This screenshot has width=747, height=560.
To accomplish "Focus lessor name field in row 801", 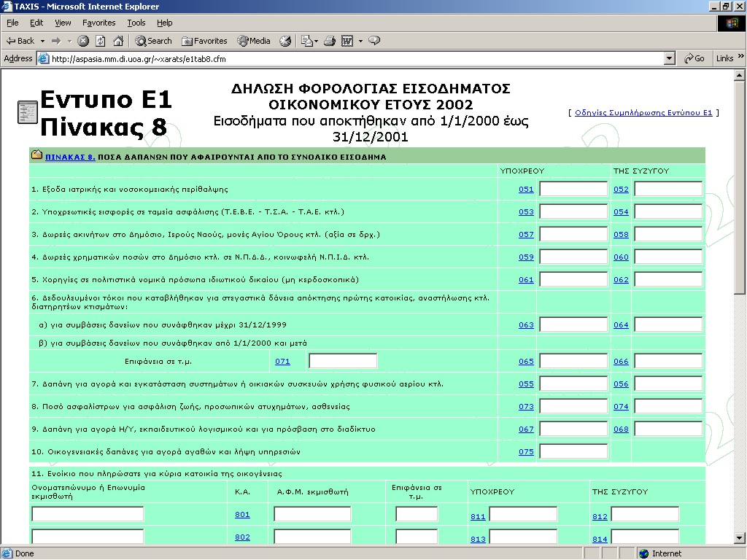I will (x=88, y=514).
